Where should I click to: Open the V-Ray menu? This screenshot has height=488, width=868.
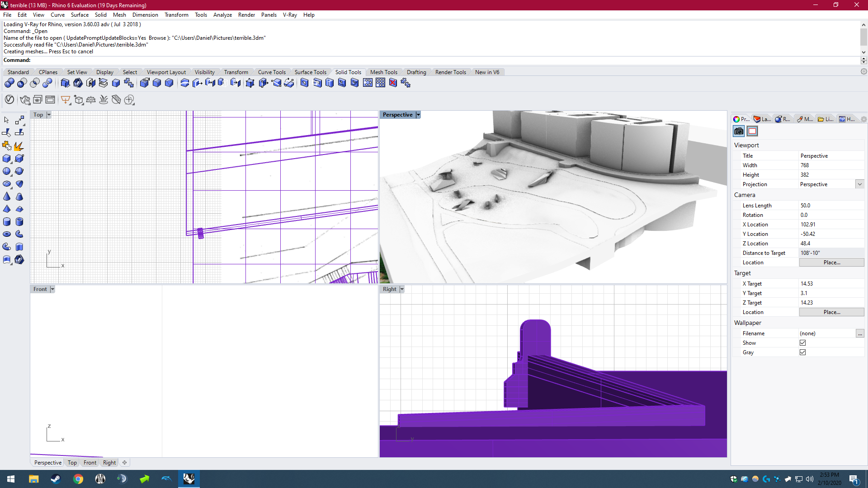click(290, 14)
